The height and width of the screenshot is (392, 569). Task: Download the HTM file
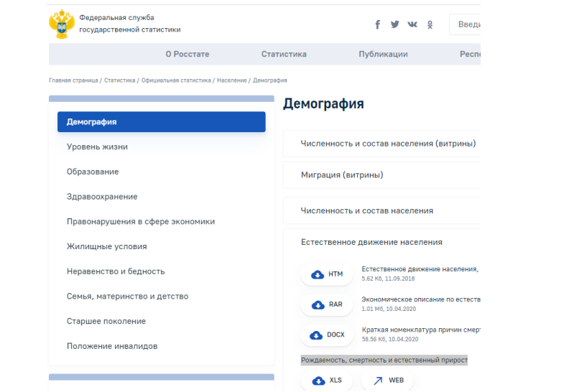[x=327, y=274]
